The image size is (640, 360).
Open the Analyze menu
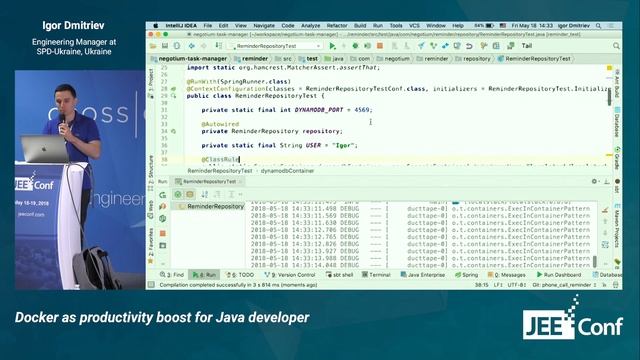311,26
